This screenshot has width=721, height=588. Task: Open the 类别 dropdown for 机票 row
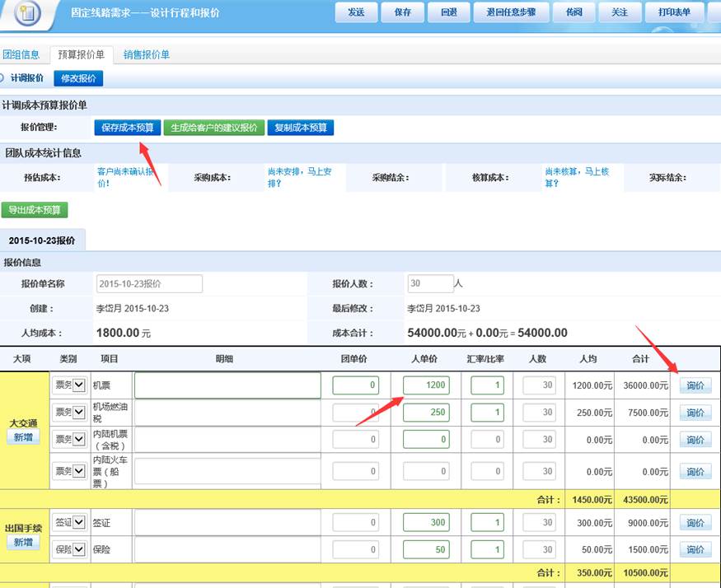click(69, 385)
